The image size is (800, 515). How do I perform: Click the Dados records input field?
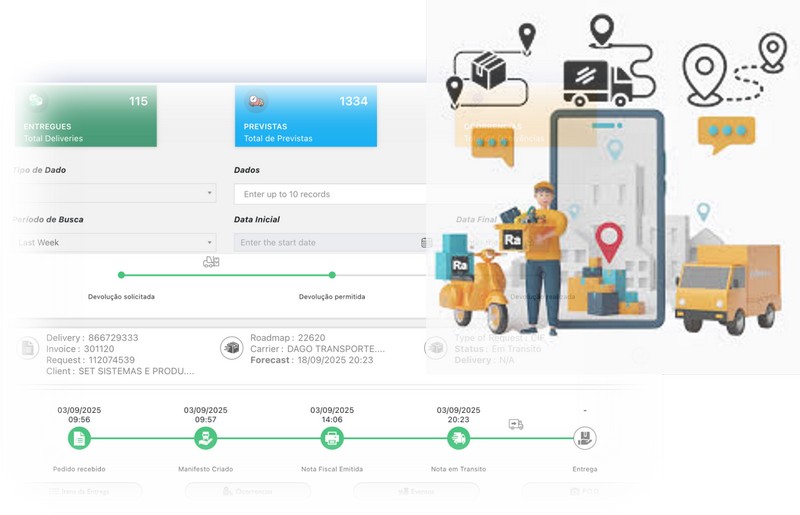coord(332,194)
